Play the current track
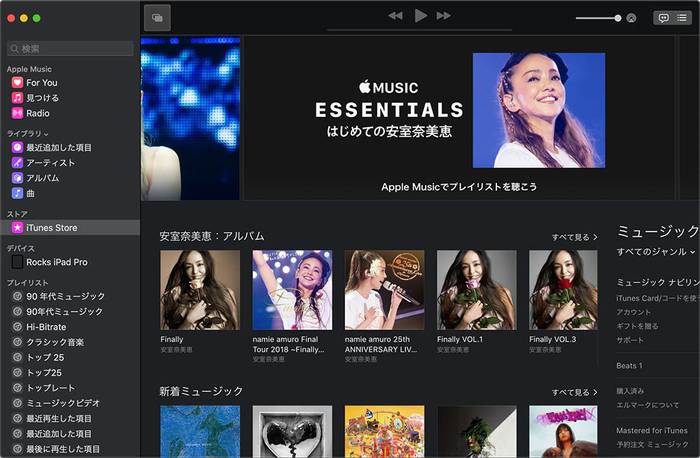 421,16
